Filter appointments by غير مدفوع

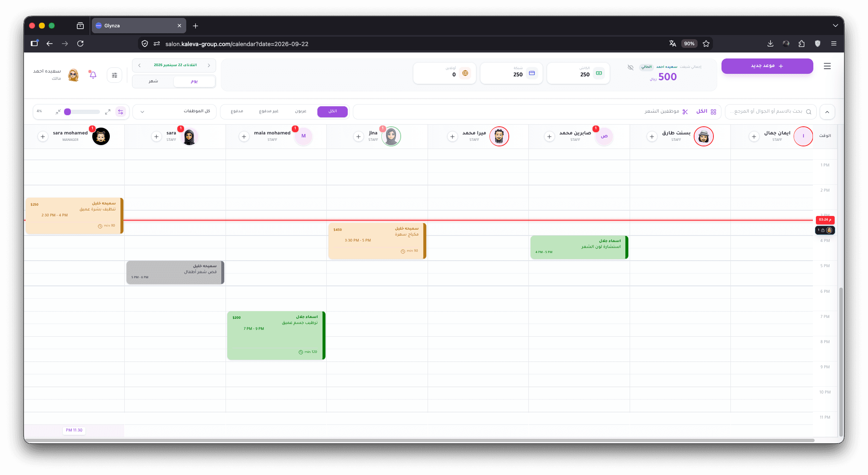coord(269,111)
